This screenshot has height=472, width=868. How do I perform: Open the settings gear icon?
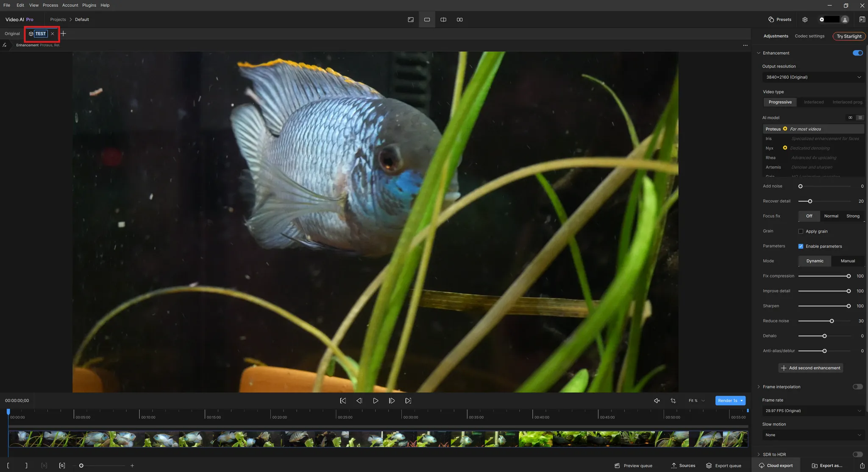coord(805,20)
